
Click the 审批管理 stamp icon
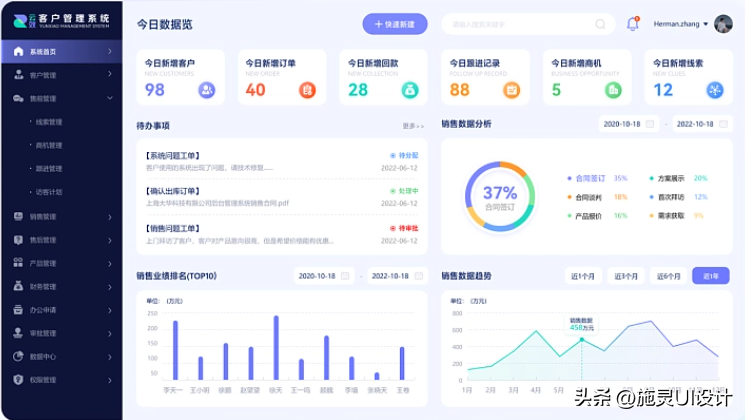click(x=18, y=333)
